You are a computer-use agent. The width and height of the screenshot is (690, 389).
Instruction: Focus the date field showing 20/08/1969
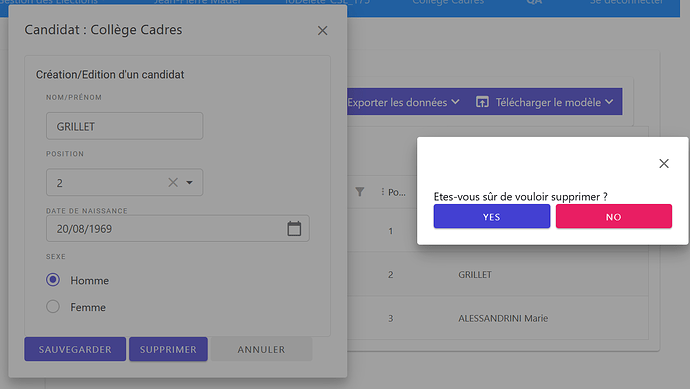point(178,228)
